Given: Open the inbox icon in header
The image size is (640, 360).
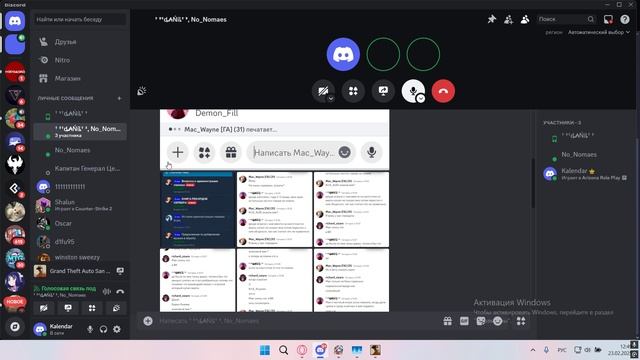Looking at the screenshot, I should point(608,19).
